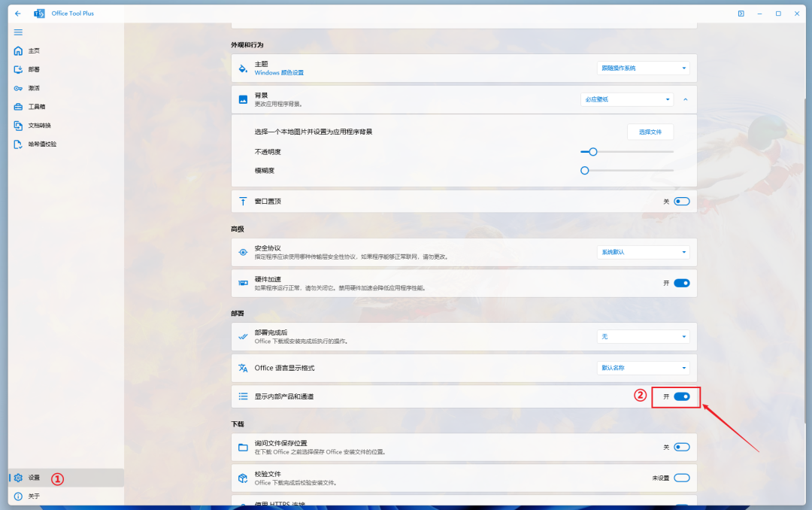The height and width of the screenshot is (510, 812).
Task: Click the 安全协议 security protocol icon
Action: (243, 253)
